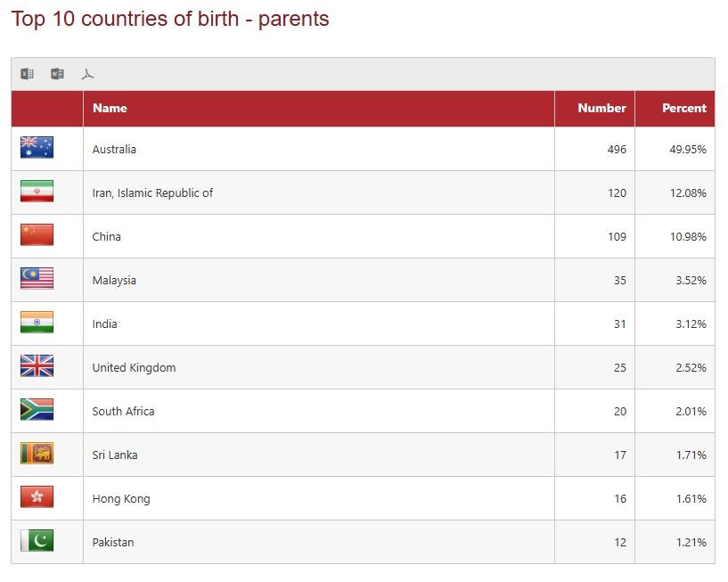Image resolution: width=728 pixels, height=582 pixels.
Task: Click the Sri Lanka flag icon
Action: click(37, 454)
